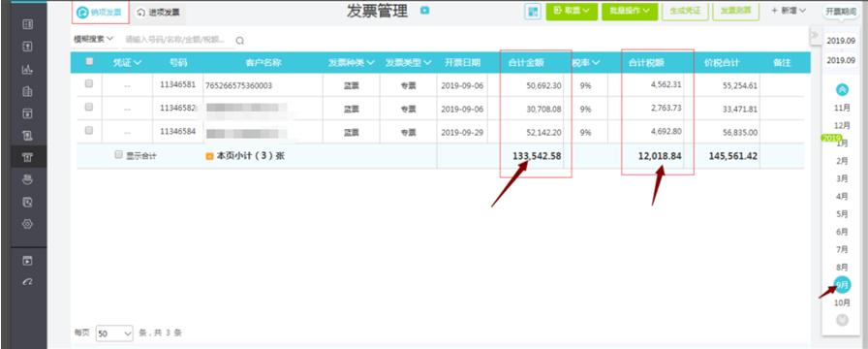Open the 批量操作 dropdown

[630, 11]
